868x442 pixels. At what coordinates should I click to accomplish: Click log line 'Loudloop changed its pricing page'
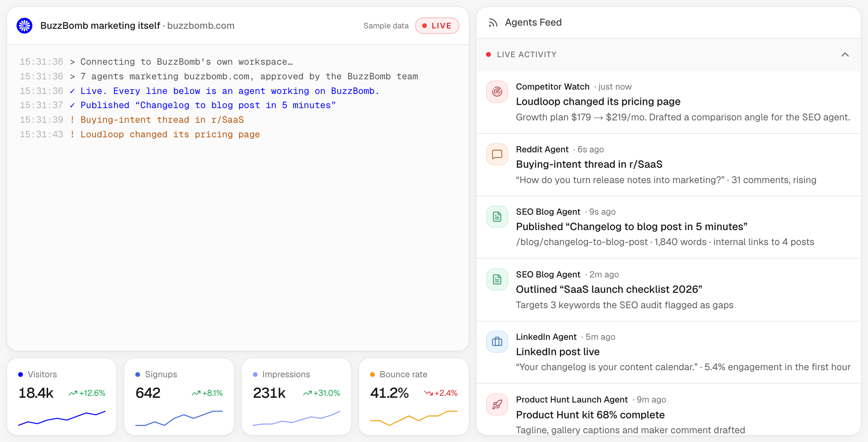click(x=170, y=135)
